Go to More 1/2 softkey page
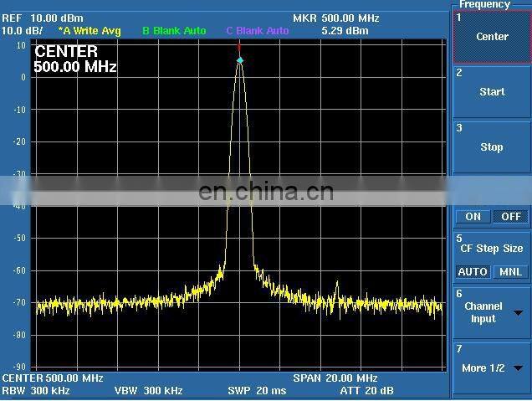The image size is (532, 401). 492,368
